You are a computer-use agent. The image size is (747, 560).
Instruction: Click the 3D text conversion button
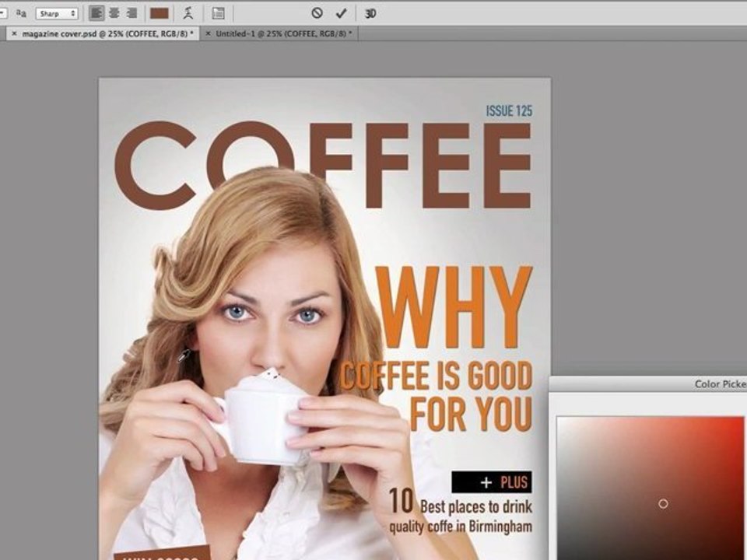[370, 13]
